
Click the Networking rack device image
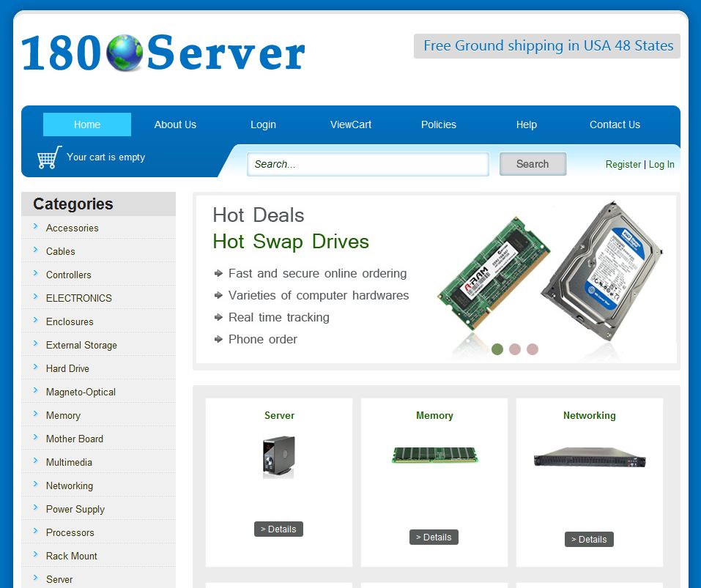coord(589,458)
